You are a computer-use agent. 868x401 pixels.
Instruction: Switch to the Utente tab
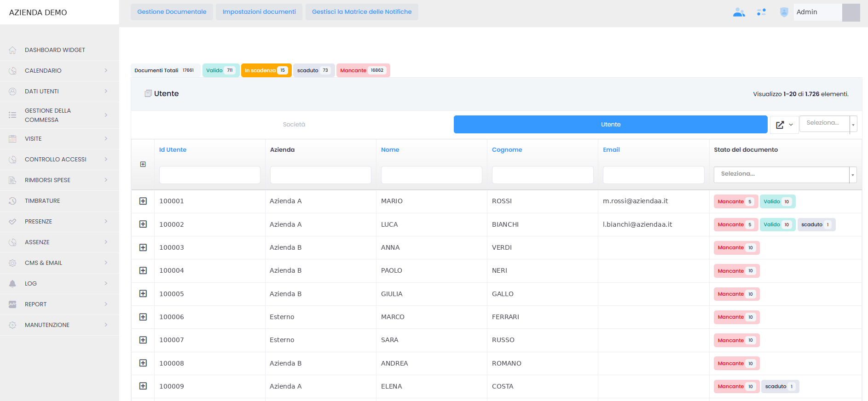(x=611, y=125)
